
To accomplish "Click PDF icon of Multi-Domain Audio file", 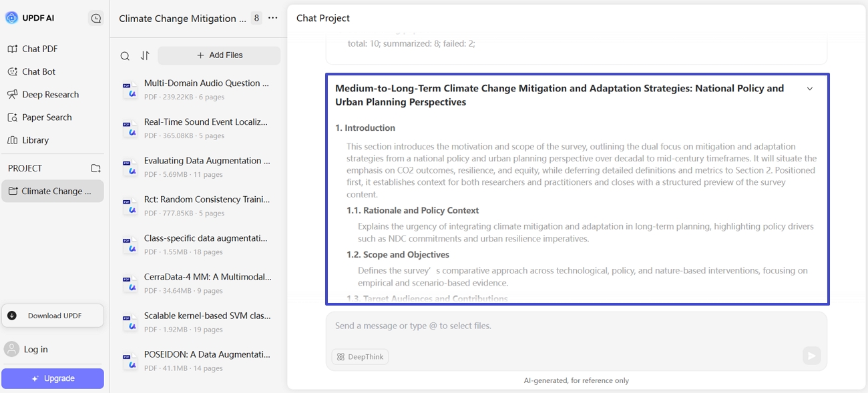I will pos(130,90).
